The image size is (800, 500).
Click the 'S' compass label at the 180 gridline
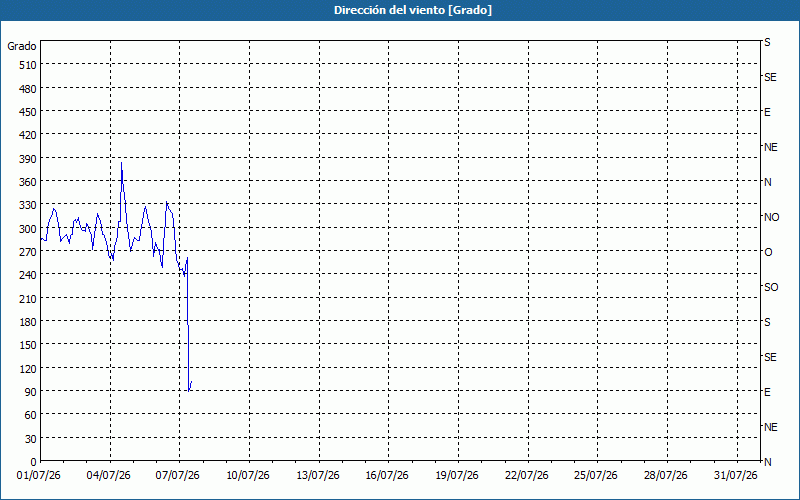(767, 322)
